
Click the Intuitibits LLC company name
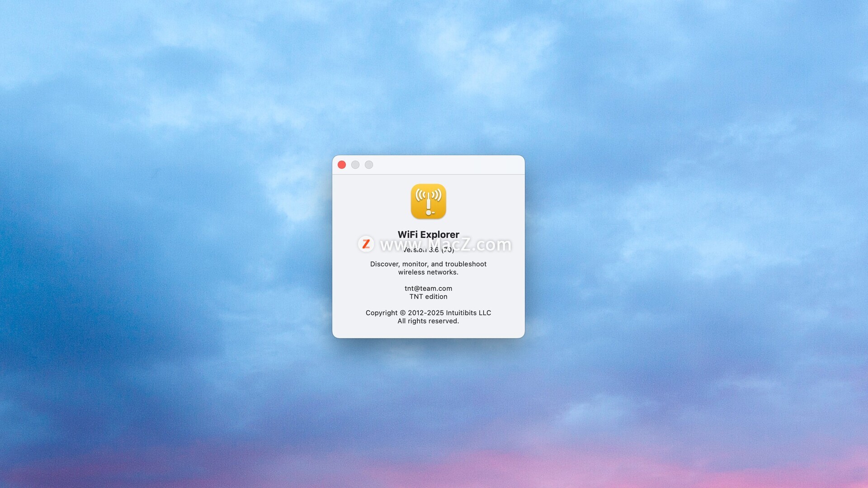click(x=468, y=313)
